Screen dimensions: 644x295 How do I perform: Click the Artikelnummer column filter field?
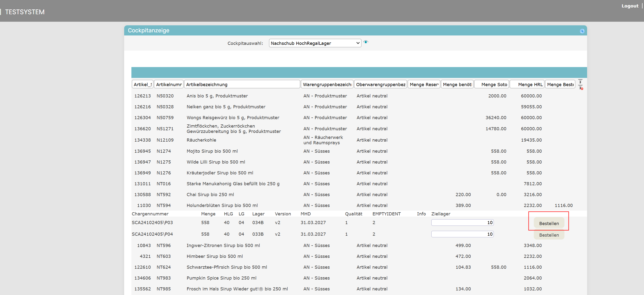tap(169, 84)
